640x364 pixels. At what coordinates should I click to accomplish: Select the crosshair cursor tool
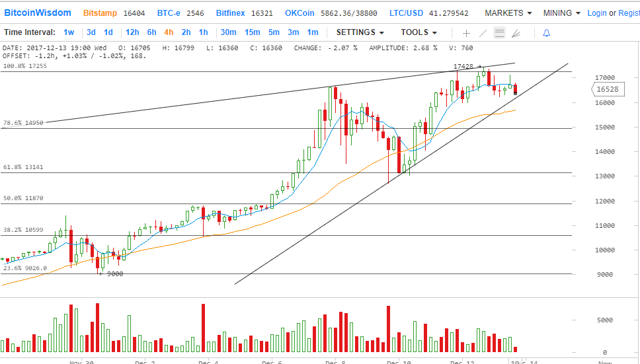[466, 32]
